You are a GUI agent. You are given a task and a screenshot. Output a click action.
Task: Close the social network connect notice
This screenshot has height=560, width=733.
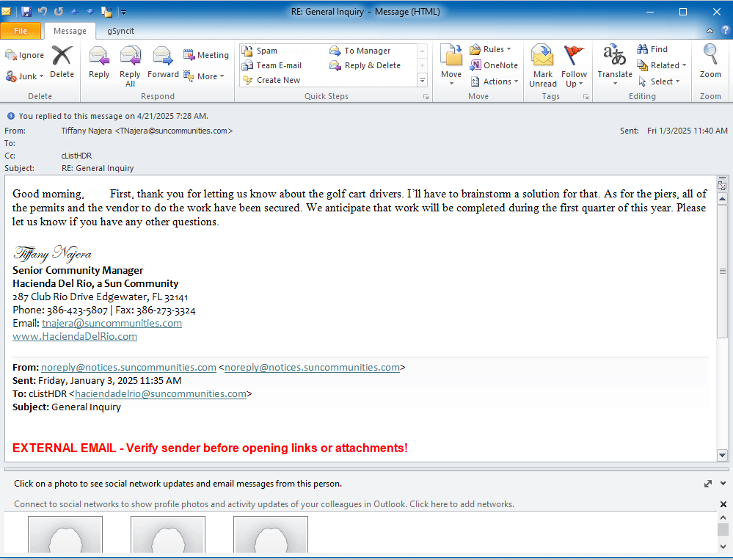(723, 504)
